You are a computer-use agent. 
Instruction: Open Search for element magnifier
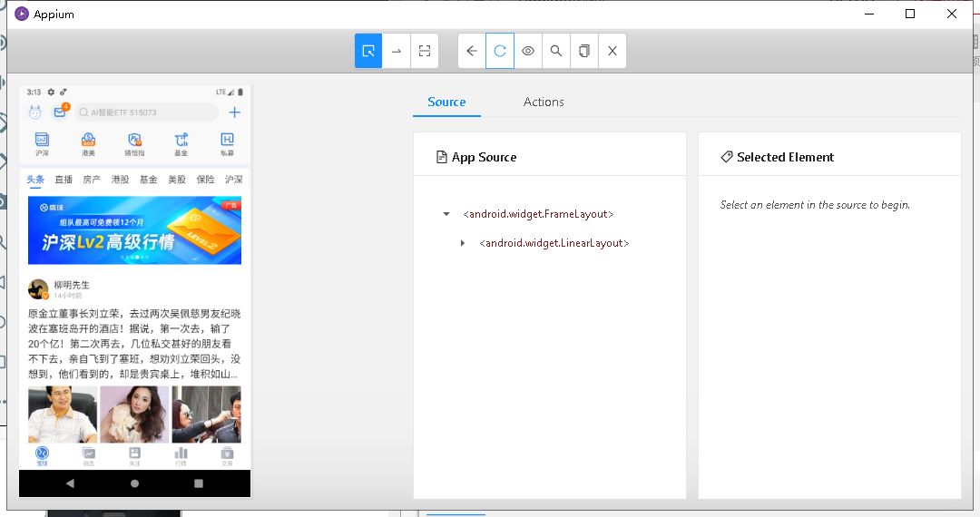556,51
